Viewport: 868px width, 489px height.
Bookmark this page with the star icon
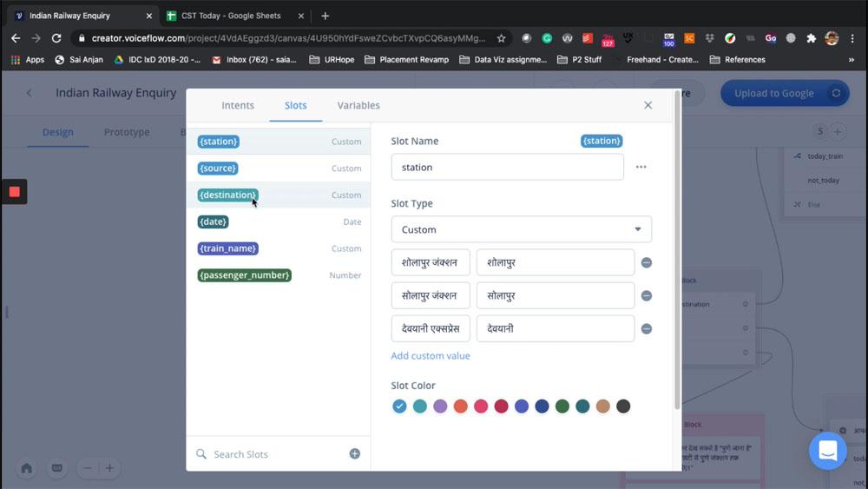pos(501,38)
